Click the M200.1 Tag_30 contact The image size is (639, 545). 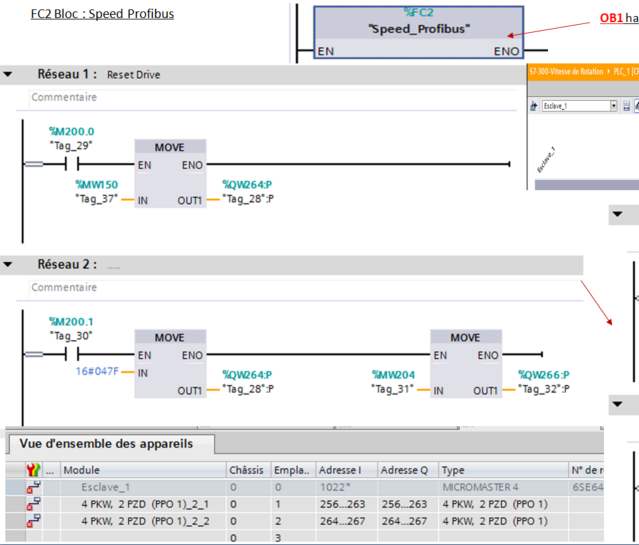[x=71, y=355]
